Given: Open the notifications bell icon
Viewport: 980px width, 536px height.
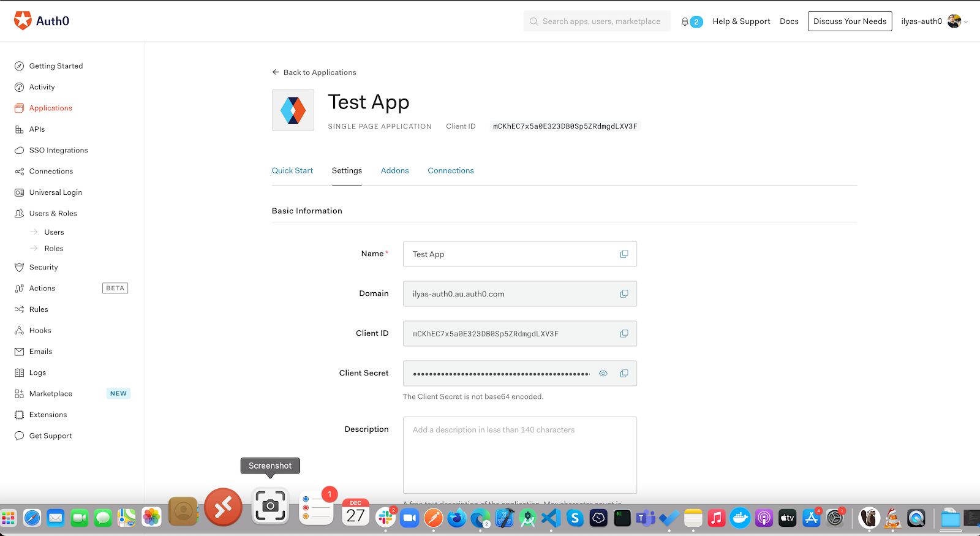Looking at the screenshot, I should (x=685, y=21).
